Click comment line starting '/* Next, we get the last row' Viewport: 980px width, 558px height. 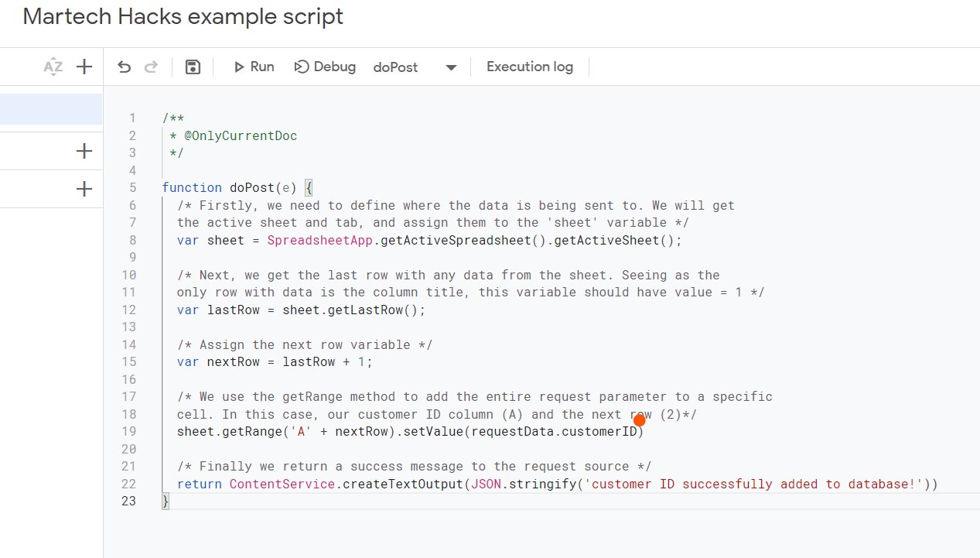448,275
